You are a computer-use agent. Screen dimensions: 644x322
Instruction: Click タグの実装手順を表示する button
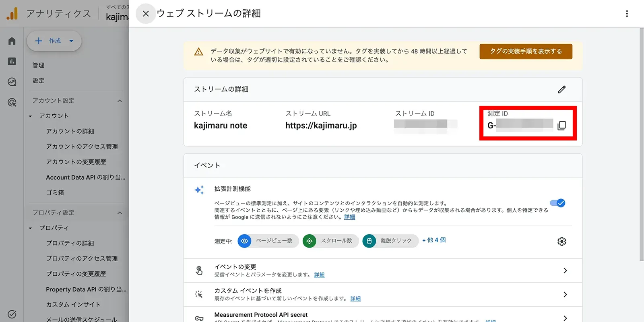[x=526, y=51]
